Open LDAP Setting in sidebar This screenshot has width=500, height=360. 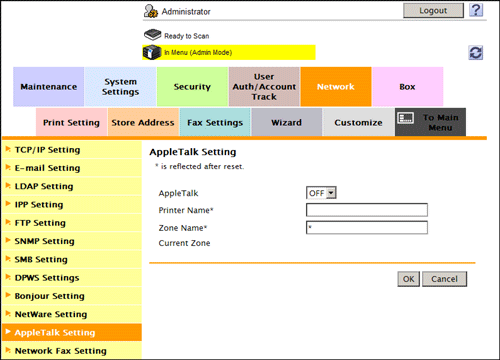pyautogui.click(x=72, y=186)
